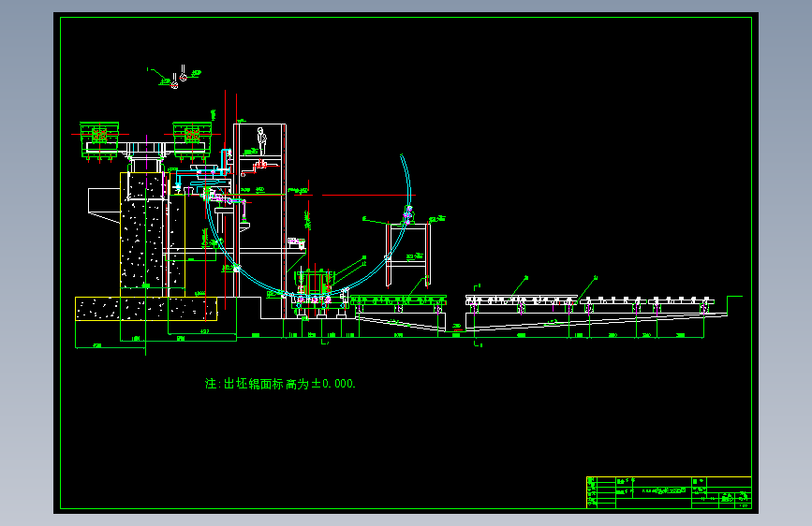Viewport: 812px width, 526px height.
Task: Select the note text 注:出坯辊面标高为±0.000.
Action: (x=280, y=384)
